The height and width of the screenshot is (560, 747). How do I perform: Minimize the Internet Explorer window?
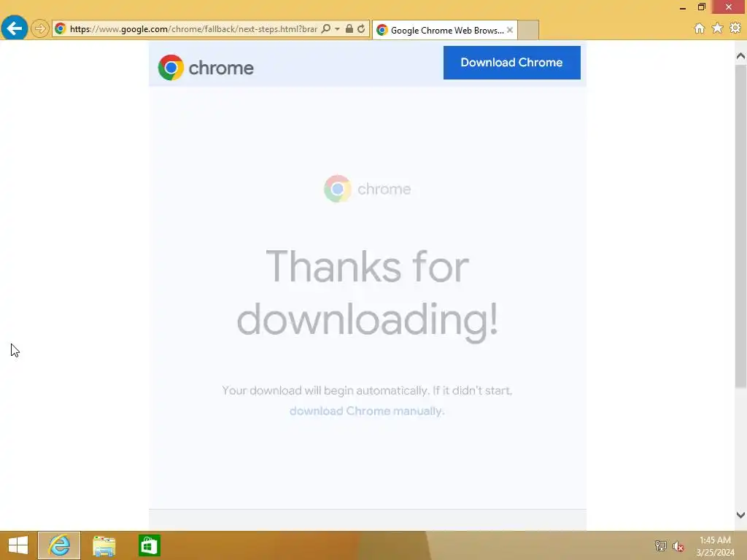click(x=682, y=7)
